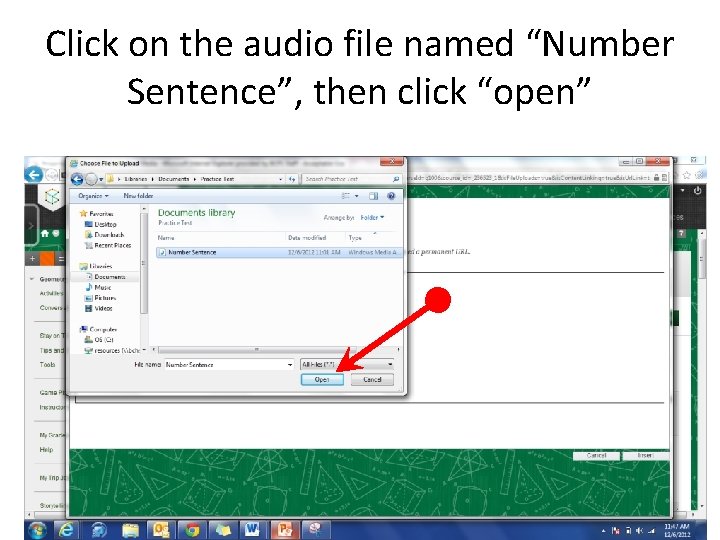Screen dimensions: 720x540
Task: Open the view options dropdown arrow
Action: [x=357, y=197]
